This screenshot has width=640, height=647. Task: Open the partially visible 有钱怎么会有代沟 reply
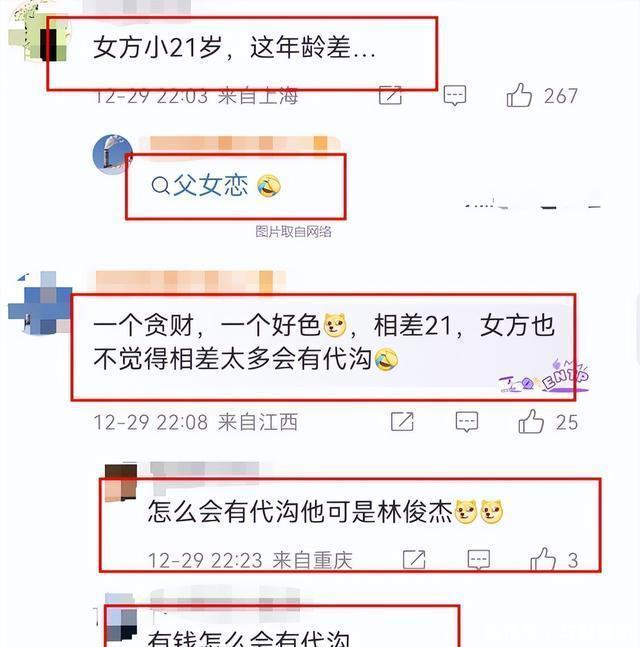249,638
